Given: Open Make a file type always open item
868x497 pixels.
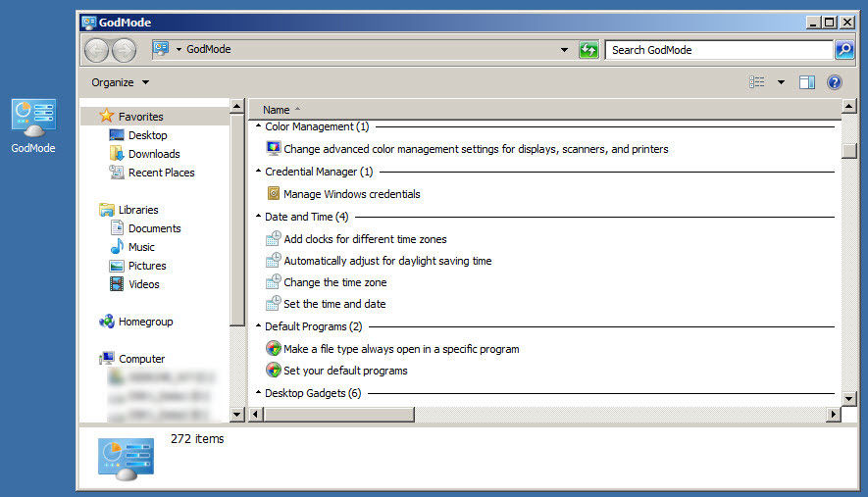Looking at the screenshot, I should (401, 349).
